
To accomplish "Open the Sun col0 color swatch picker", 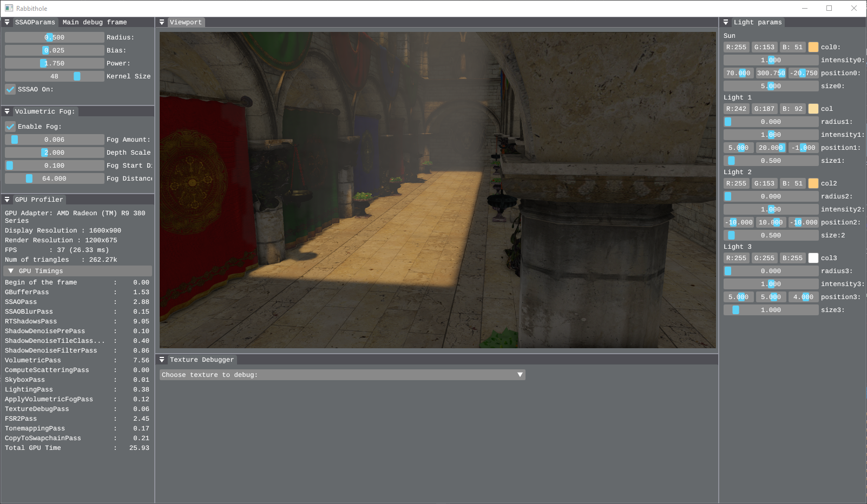I will pos(813,47).
